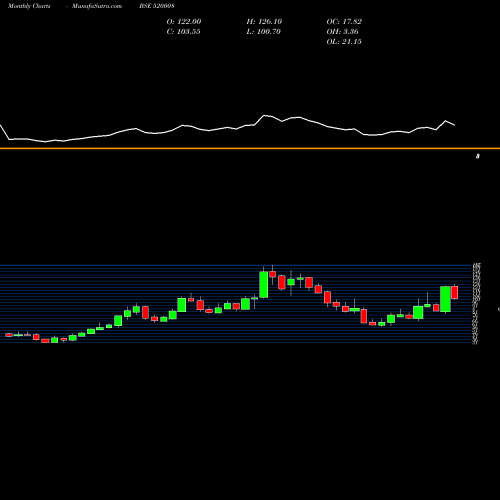The height and width of the screenshot is (500, 500).
Task: Select the 'O: 122.00' open value
Action: pyautogui.click(x=184, y=22)
